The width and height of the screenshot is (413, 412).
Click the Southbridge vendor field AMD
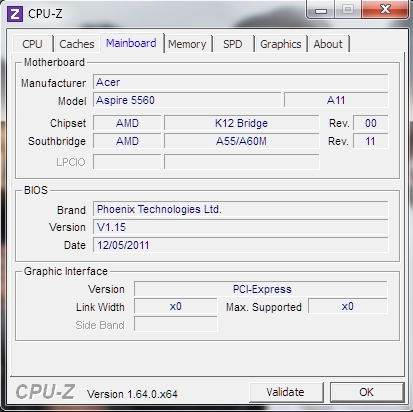127,141
